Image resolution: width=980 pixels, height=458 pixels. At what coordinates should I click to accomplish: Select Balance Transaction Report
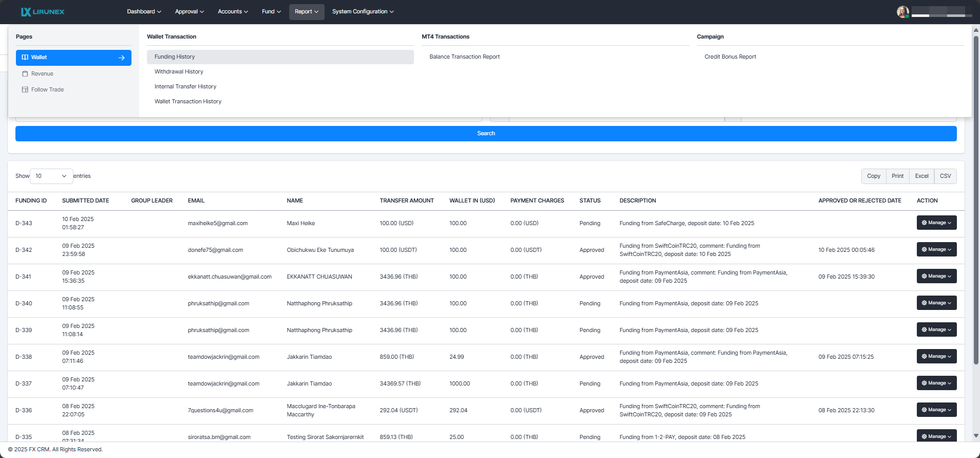[464, 57]
